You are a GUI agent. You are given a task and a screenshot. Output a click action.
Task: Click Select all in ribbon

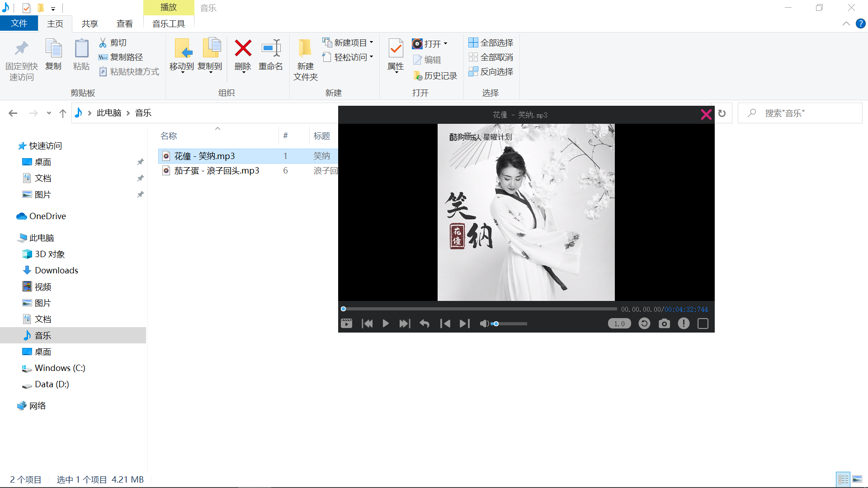click(491, 42)
